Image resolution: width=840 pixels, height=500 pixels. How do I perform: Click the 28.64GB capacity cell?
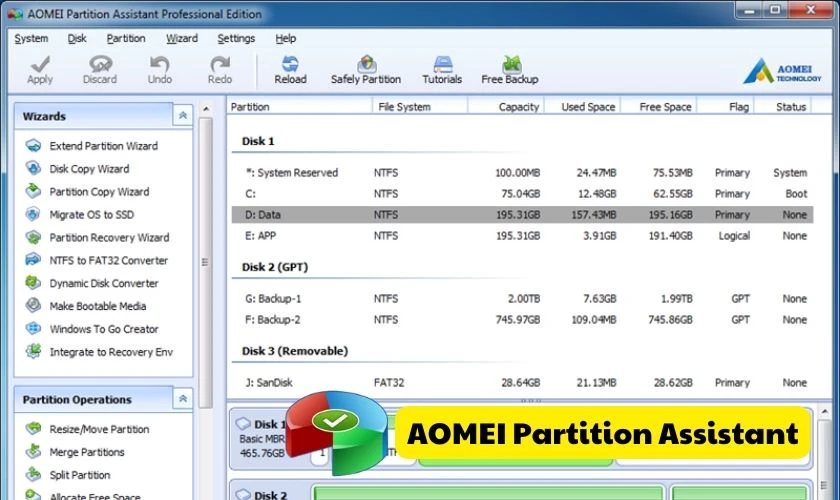(x=521, y=383)
